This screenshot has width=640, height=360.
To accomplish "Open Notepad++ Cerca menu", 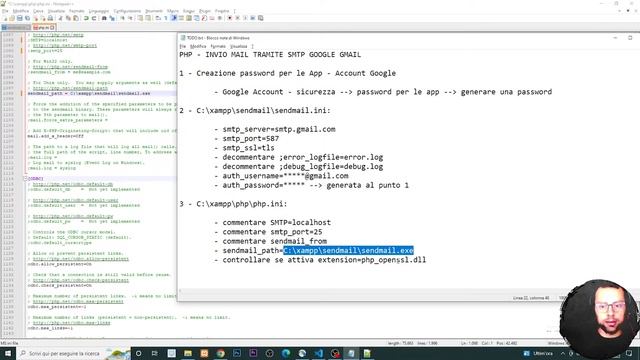I will (x=38, y=11).
